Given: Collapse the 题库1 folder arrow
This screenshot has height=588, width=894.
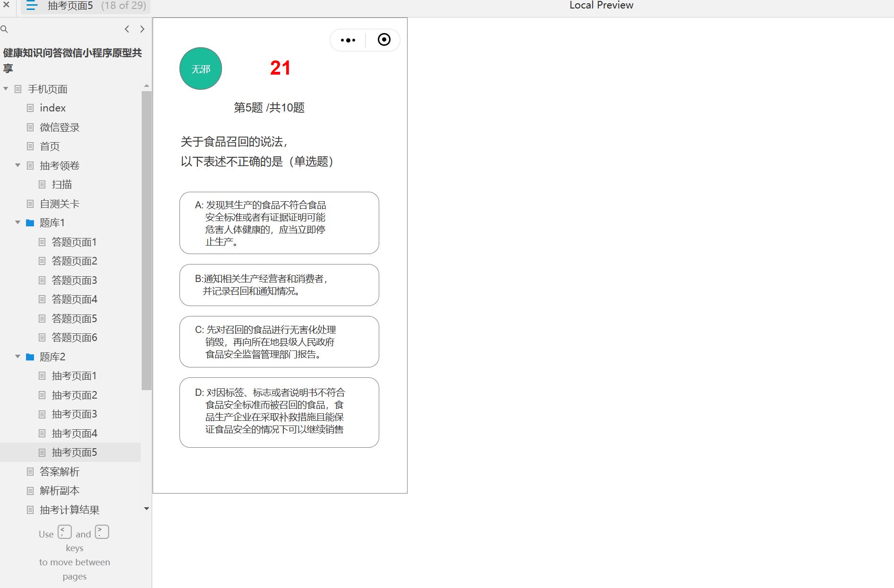Looking at the screenshot, I should pos(17,222).
